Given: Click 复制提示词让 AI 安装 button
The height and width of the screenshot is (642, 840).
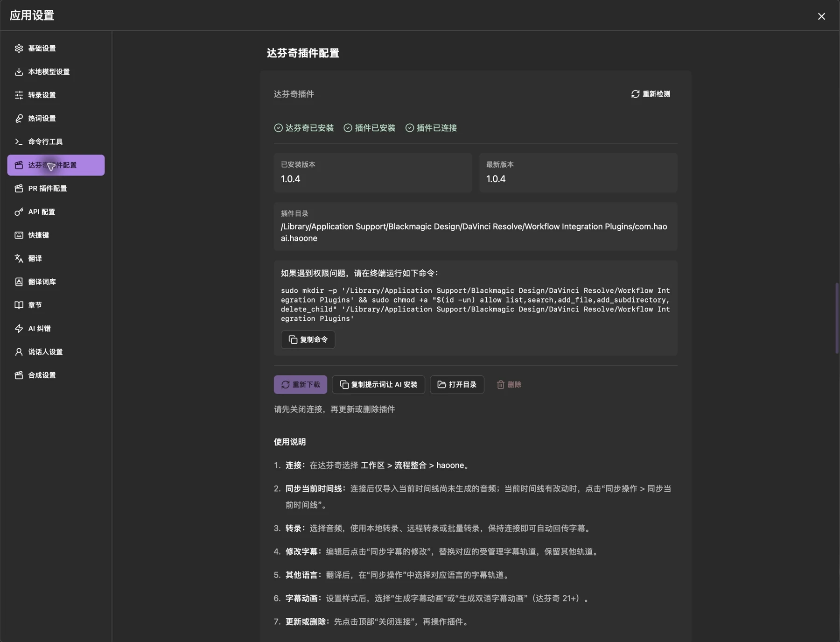Looking at the screenshot, I should coord(378,385).
